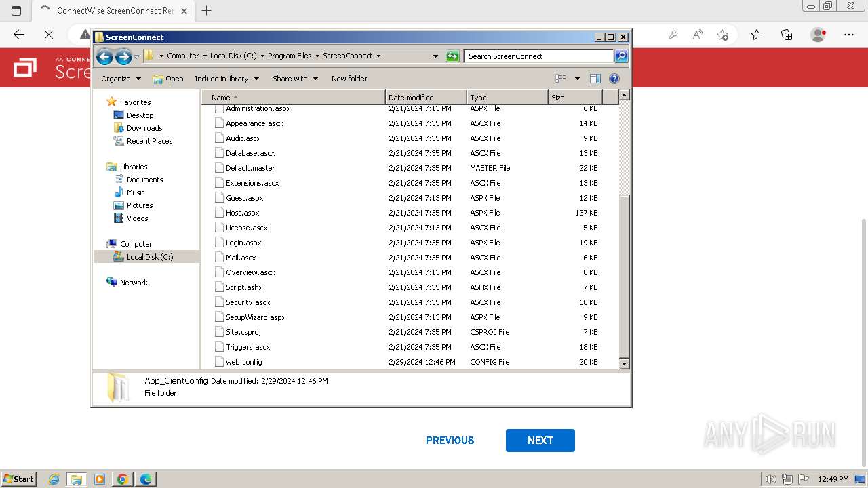This screenshot has width=868, height=488.
Task: Click Open in the Explorer toolbar
Action: (x=168, y=79)
